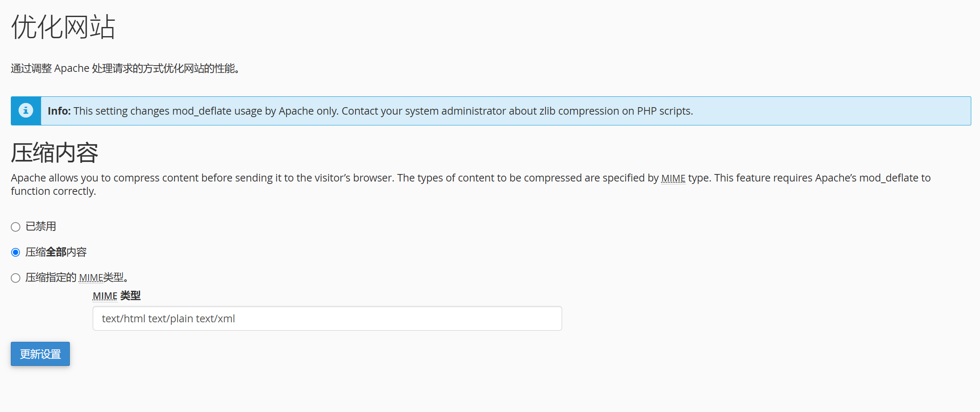
Task: Click the text/html value inside the MIME field
Action: [123, 319]
